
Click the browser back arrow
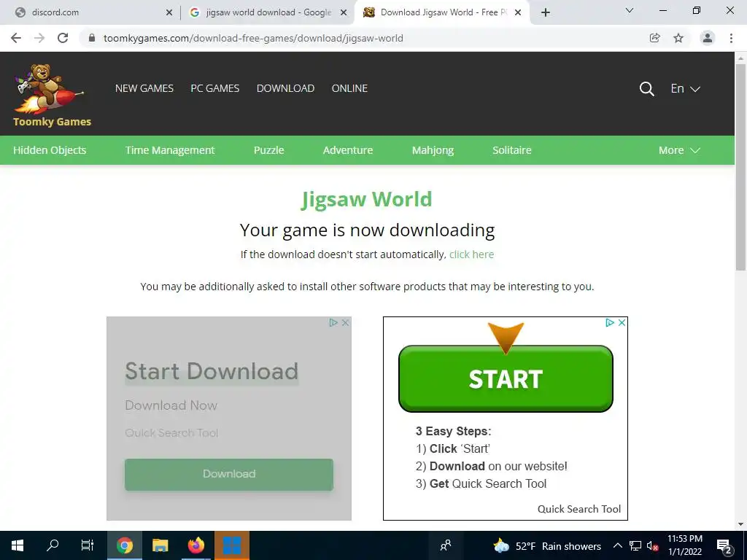[x=16, y=38]
